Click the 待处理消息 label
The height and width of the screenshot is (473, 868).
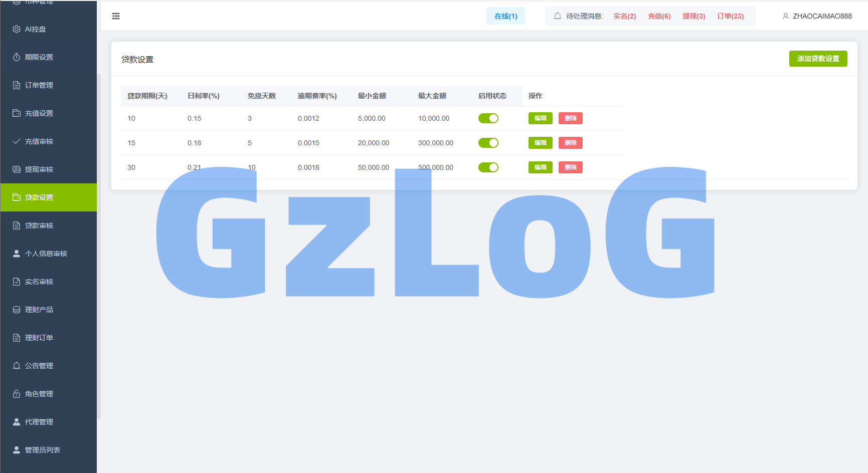pos(584,16)
